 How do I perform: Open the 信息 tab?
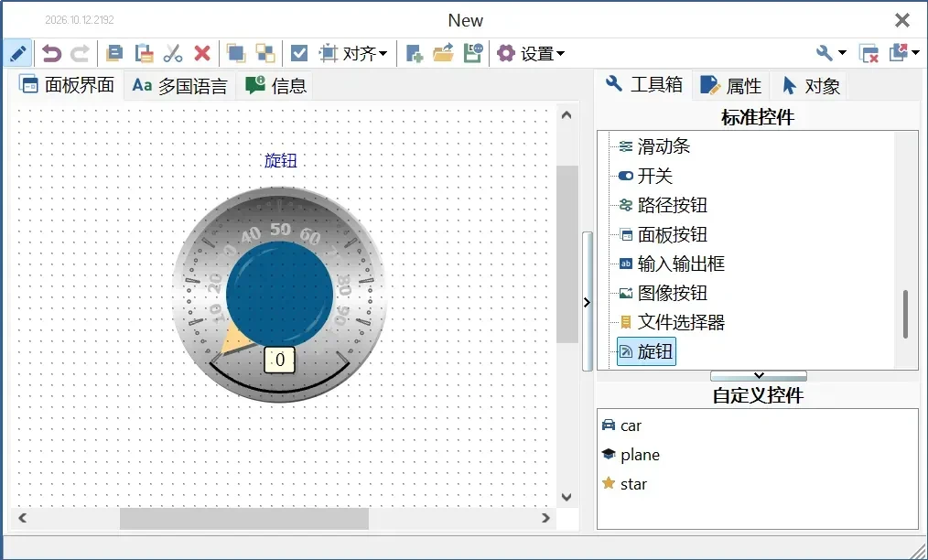point(275,86)
